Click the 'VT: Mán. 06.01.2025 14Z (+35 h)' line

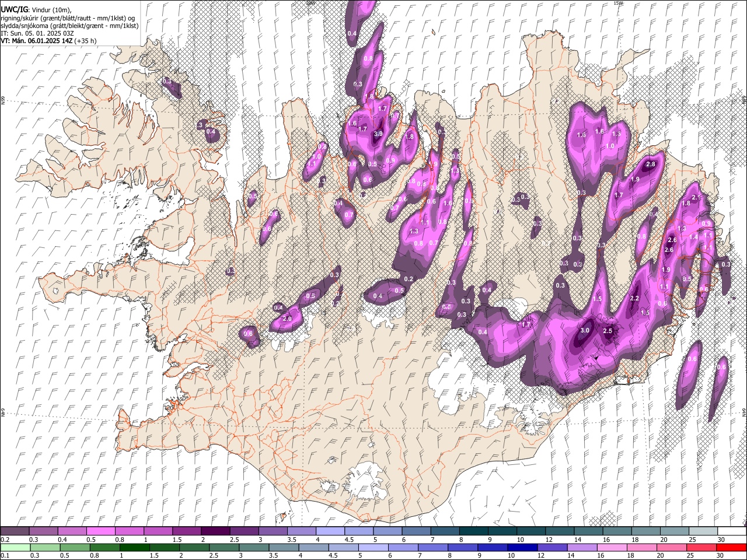coord(49,41)
